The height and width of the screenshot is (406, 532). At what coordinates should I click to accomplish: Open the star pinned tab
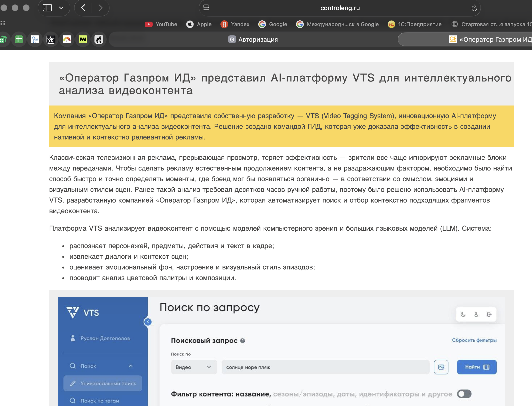click(51, 39)
